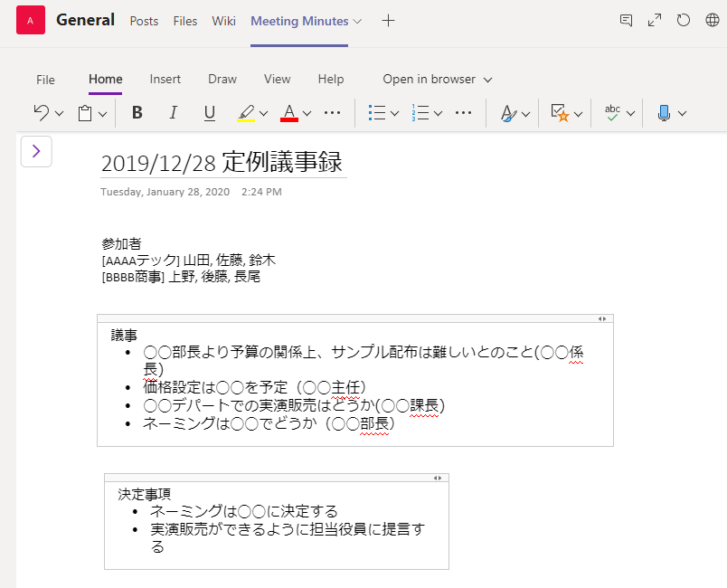The width and height of the screenshot is (727, 588).
Task: Run the spelling check
Action: click(612, 113)
